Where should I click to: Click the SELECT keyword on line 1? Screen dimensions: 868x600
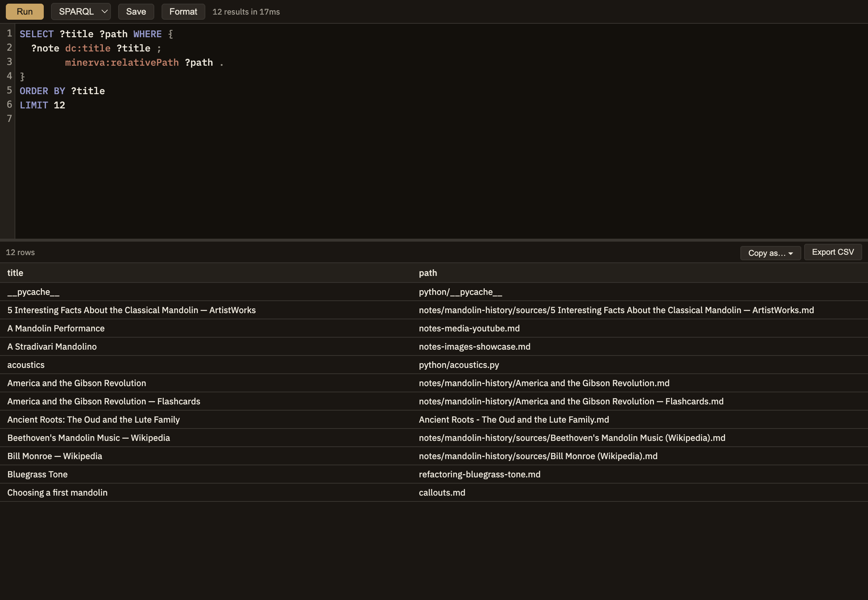coord(36,34)
